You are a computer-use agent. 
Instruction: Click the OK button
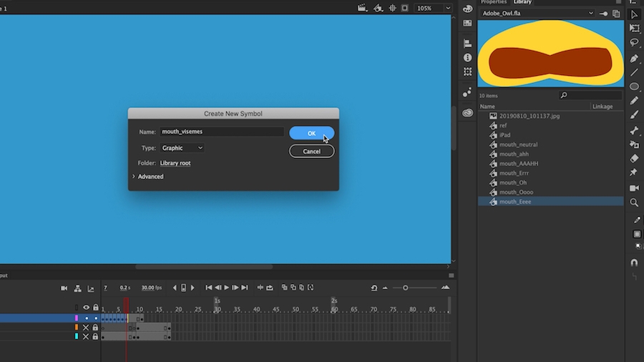[x=311, y=133]
